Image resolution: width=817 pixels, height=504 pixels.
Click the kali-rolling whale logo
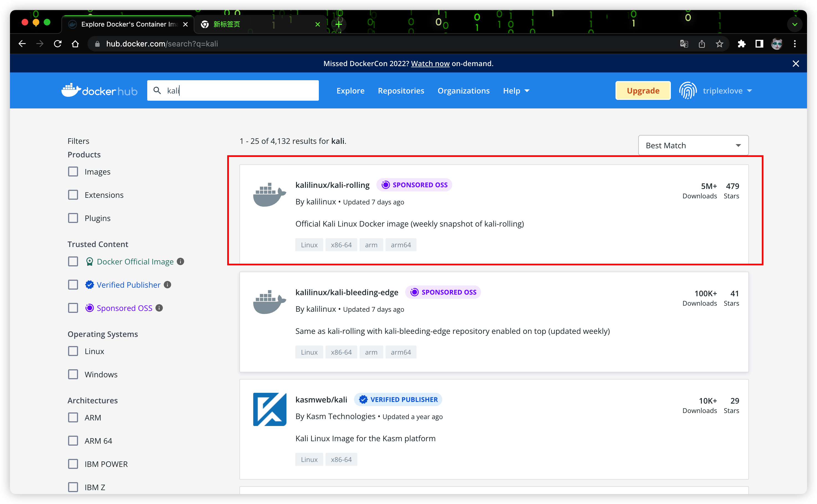[270, 194]
